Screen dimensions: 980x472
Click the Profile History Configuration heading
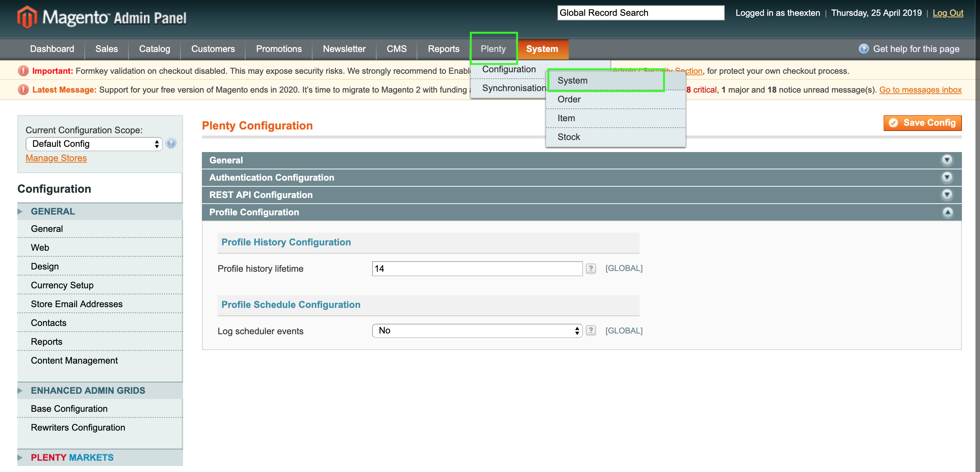[x=286, y=242]
